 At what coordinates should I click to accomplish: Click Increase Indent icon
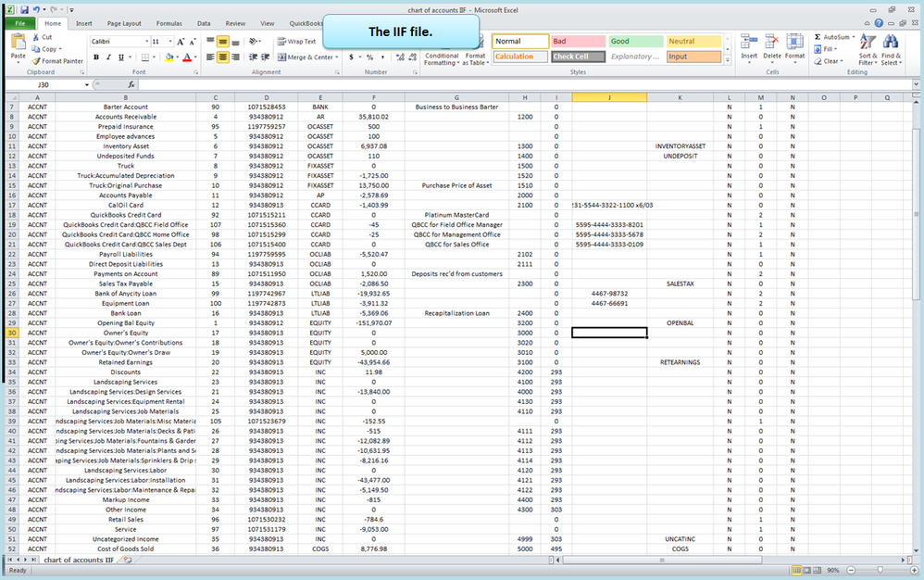[x=266, y=57]
